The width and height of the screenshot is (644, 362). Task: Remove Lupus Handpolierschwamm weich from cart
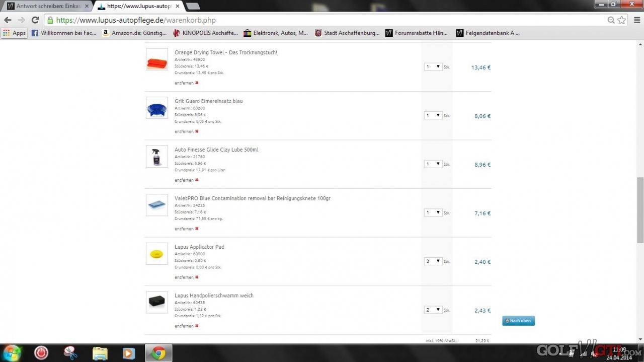[x=187, y=326]
